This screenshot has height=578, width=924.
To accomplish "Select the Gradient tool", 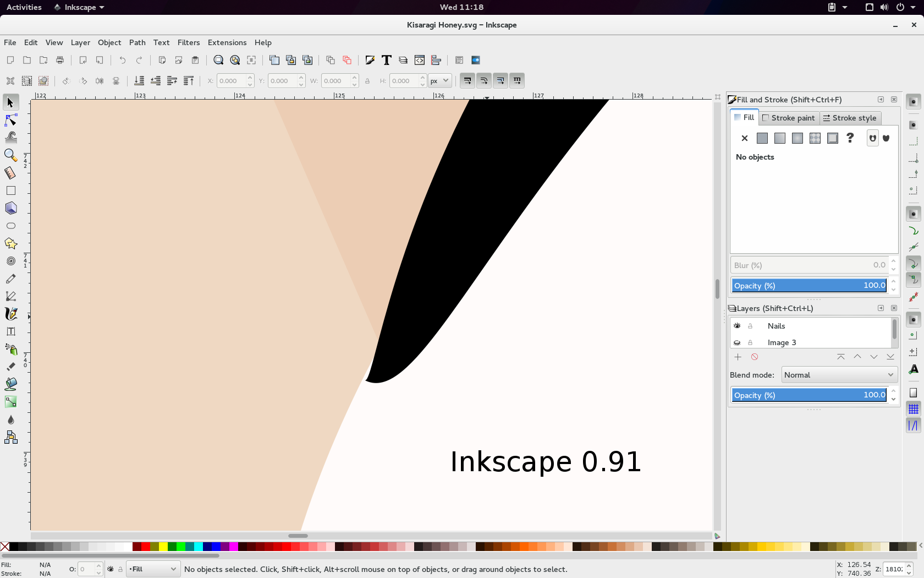I will pyautogui.click(x=10, y=402).
